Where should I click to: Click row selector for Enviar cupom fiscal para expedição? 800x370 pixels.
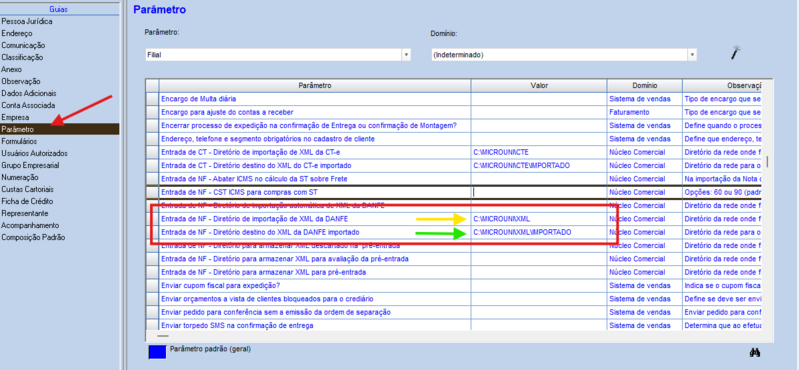pyautogui.click(x=153, y=285)
